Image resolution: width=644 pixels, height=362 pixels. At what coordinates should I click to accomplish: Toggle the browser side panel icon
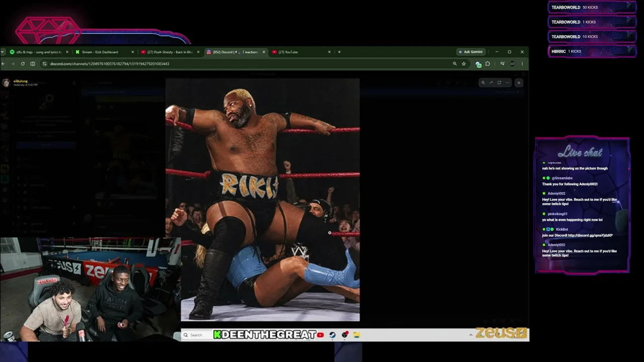tap(33, 64)
